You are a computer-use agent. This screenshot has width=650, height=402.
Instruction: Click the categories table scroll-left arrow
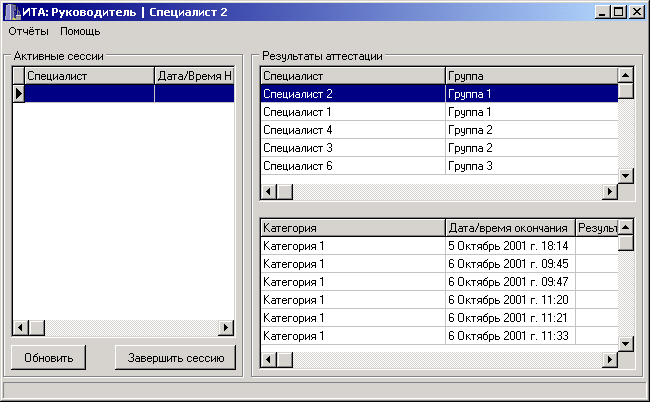tap(269, 359)
